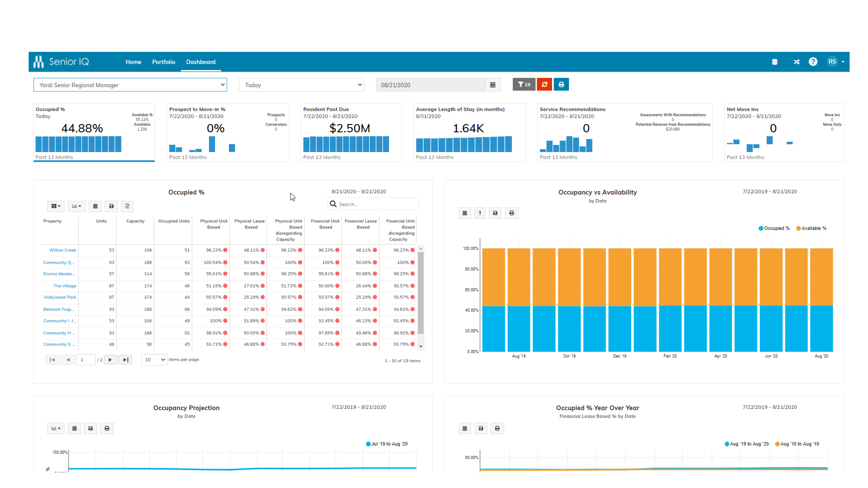
Task: Click save icon in Occupancy vs Availability
Action: click(495, 213)
